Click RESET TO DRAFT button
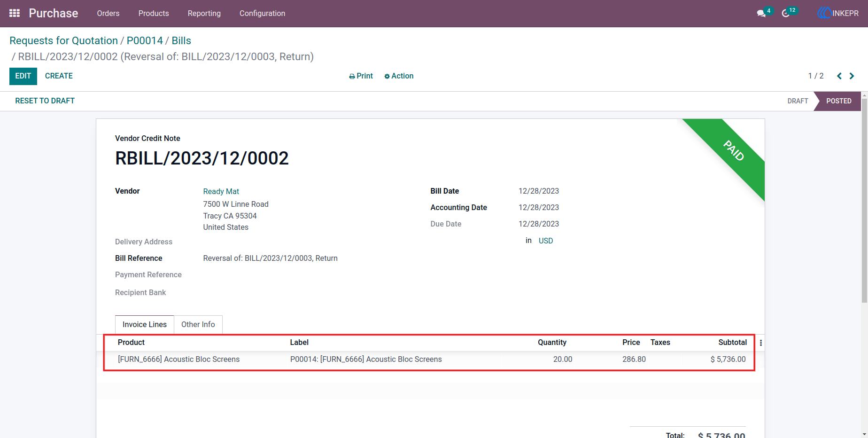Screen dimensions: 868x438 coord(45,101)
